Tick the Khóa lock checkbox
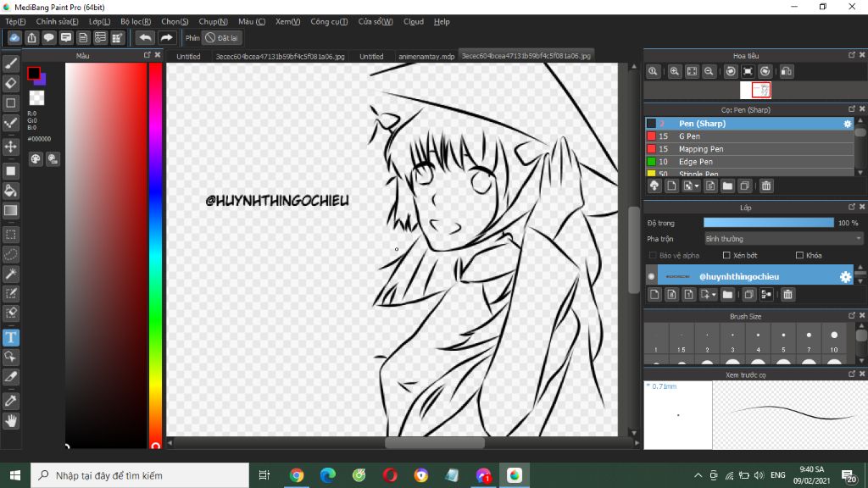The image size is (868, 488). coord(799,255)
